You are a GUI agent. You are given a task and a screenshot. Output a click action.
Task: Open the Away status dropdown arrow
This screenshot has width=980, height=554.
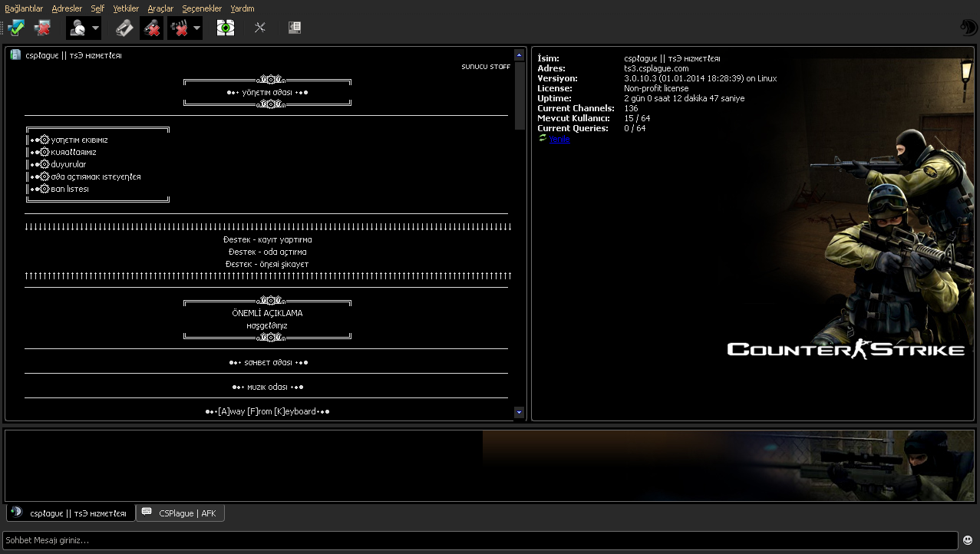point(95,28)
